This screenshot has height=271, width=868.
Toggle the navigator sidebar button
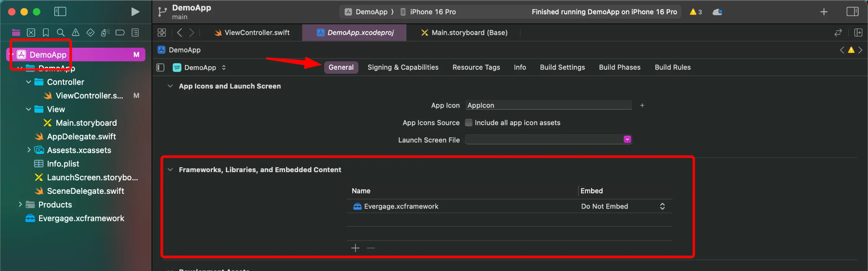tap(60, 12)
